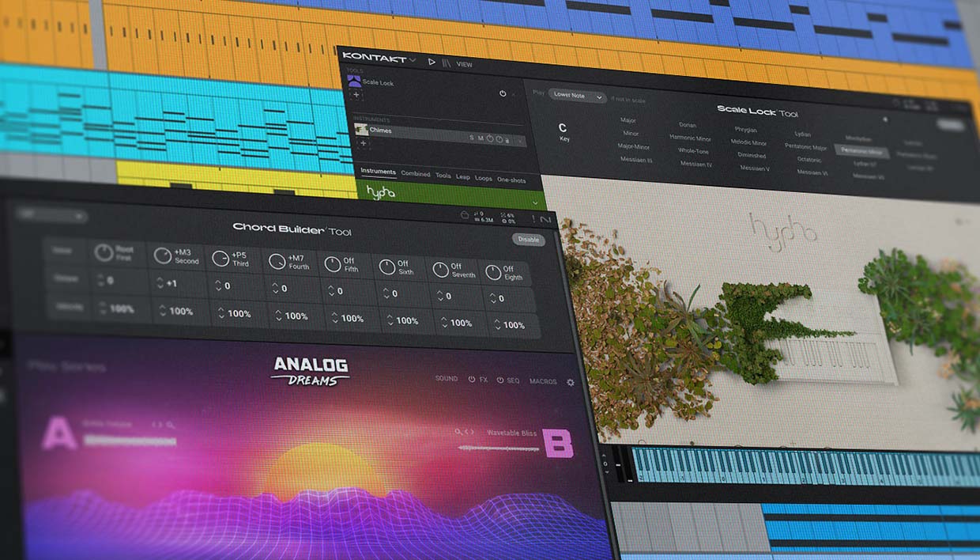The image size is (980, 560).
Task: Open Analog Dreams settings gear
Action: coord(571,383)
